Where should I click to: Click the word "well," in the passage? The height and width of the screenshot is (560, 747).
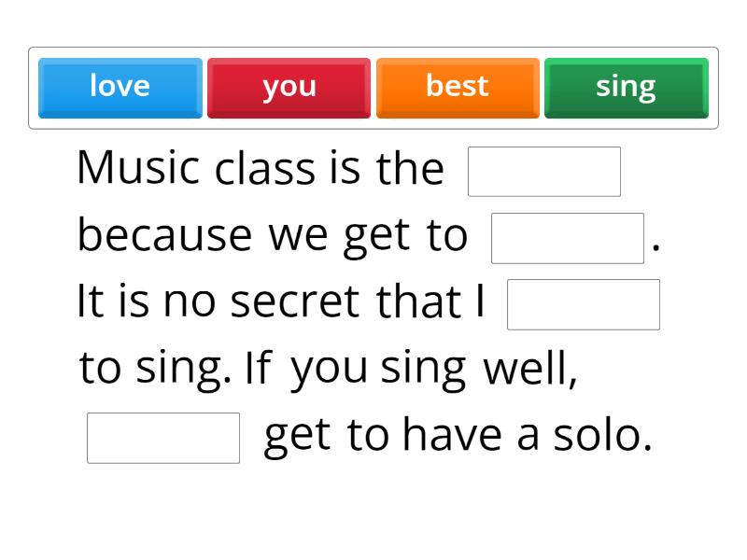530,370
